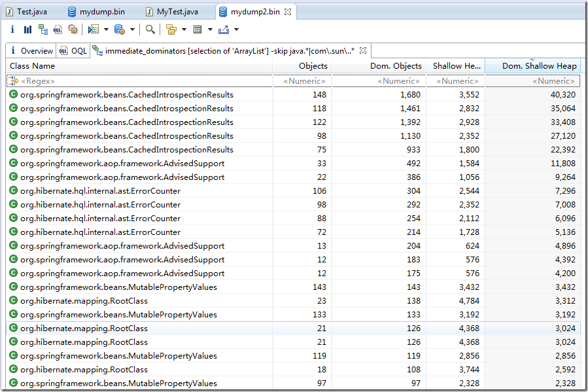Image resolution: width=588 pixels, height=392 pixels.
Task: Select the ErrorCounter row with 106 objects
Action: coord(293,190)
